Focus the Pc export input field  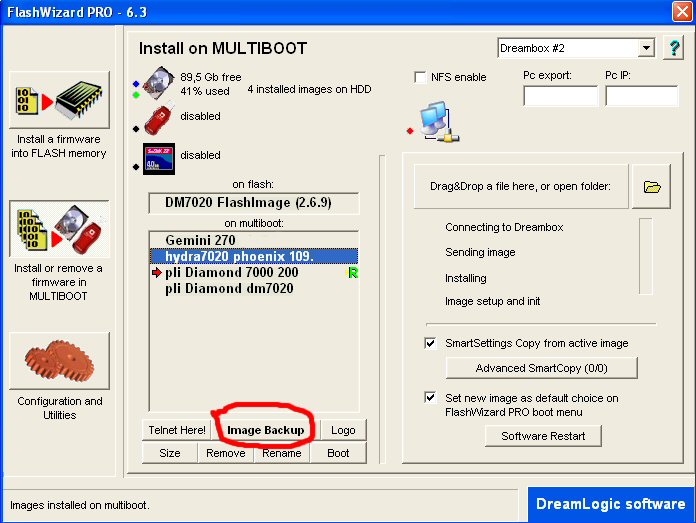point(561,96)
